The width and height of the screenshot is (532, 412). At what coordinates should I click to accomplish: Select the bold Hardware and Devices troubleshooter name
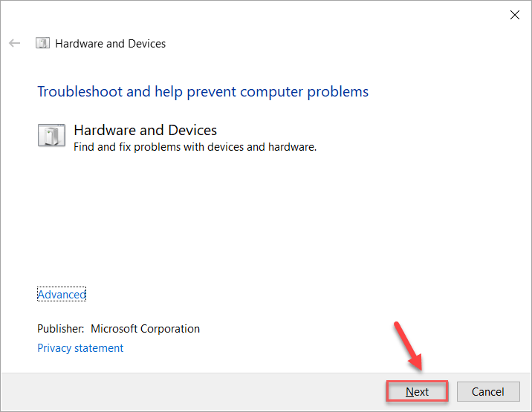point(146,131)
